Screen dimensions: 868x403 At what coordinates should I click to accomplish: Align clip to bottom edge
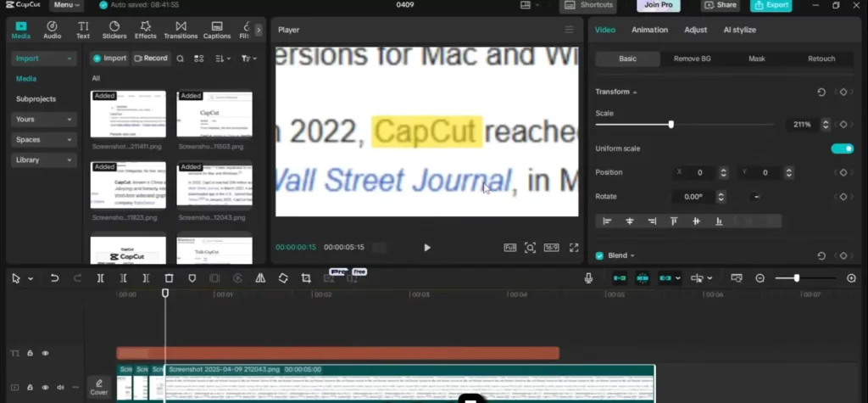(719, 221)
